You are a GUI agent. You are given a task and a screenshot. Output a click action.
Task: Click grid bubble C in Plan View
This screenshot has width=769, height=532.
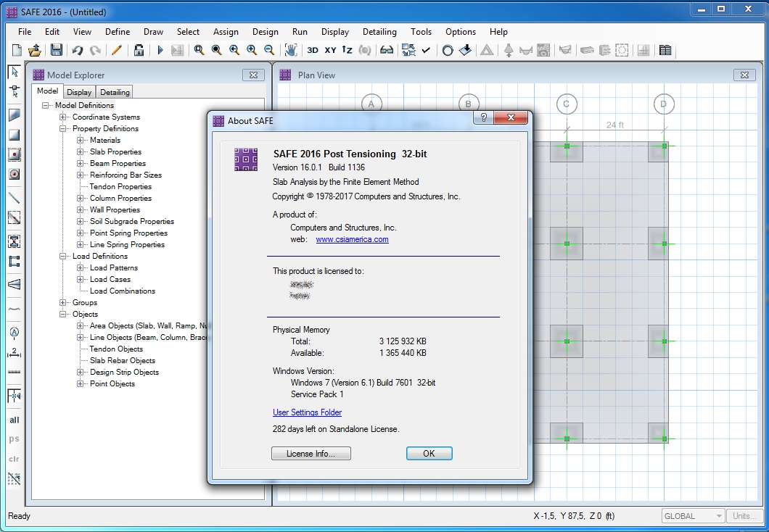point(567,104)
